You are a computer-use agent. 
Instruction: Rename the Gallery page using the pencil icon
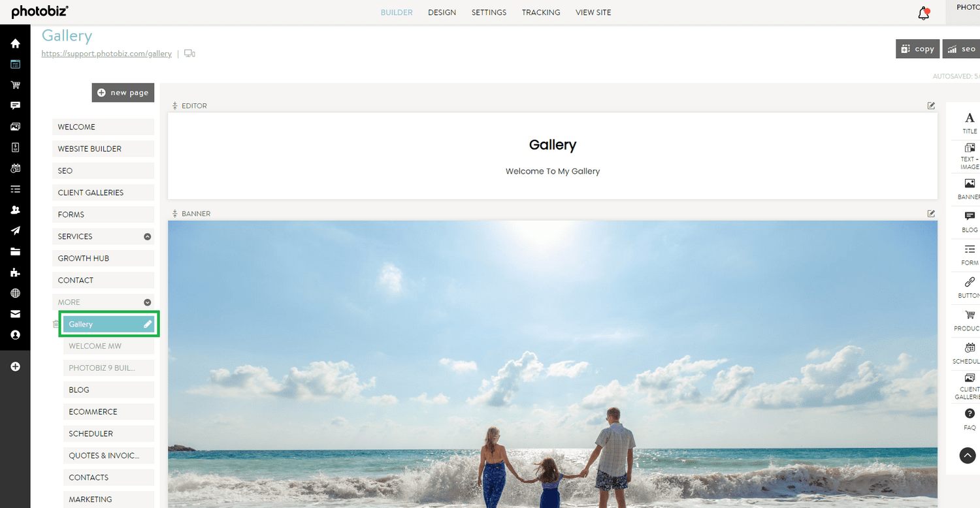[148, 324]
